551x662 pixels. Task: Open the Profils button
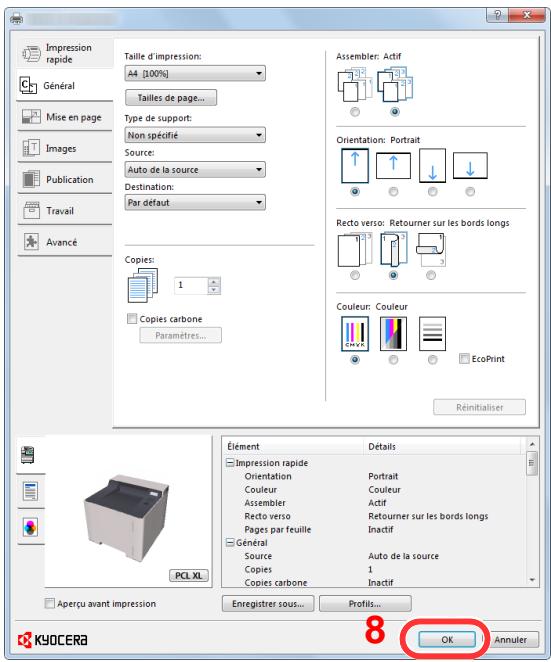coord(365,604)
